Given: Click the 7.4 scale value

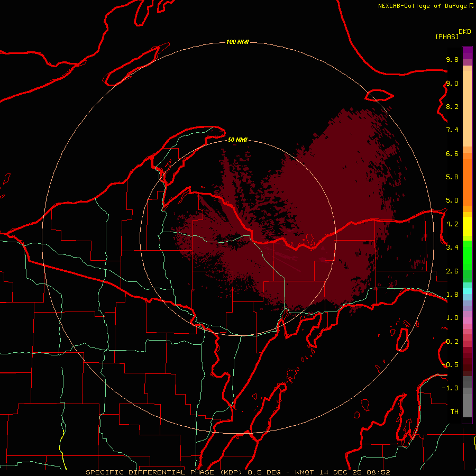Looking at the screenshot, I should pyautogui.click(x=452, y=130).
